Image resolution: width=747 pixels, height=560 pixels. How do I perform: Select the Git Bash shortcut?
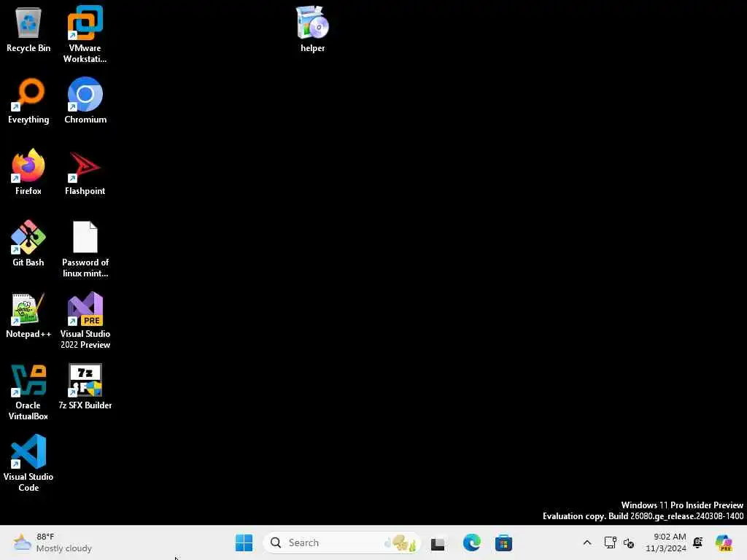click(28, 244)
